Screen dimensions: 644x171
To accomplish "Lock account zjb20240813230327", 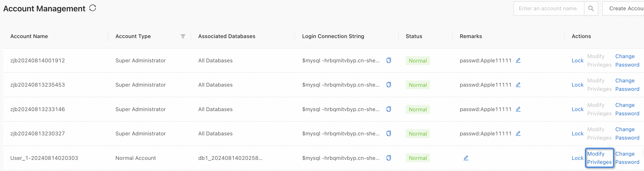I will [x=577, y=134].
